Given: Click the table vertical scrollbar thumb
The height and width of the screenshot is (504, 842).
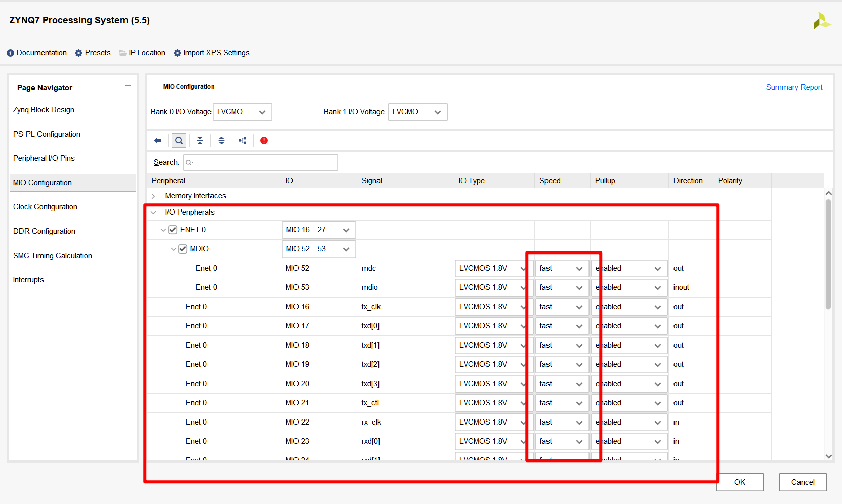Looking at the screenshot, I should click(828, 254).
